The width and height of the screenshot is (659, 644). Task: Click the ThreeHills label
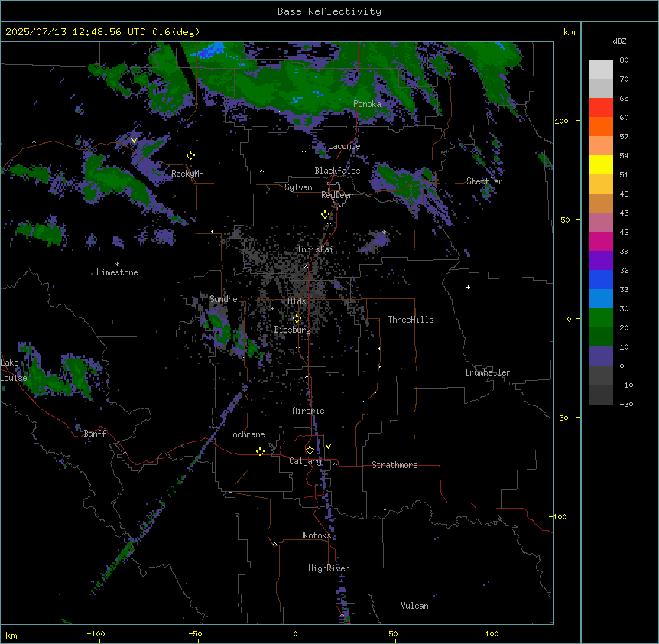pyautogui.click(x=411, y=320)
